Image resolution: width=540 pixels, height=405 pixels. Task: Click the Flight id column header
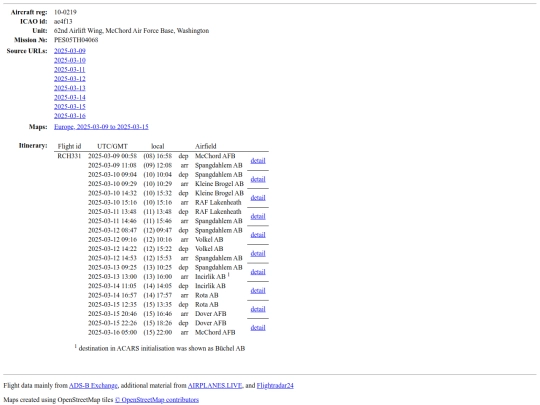[69, 146]
